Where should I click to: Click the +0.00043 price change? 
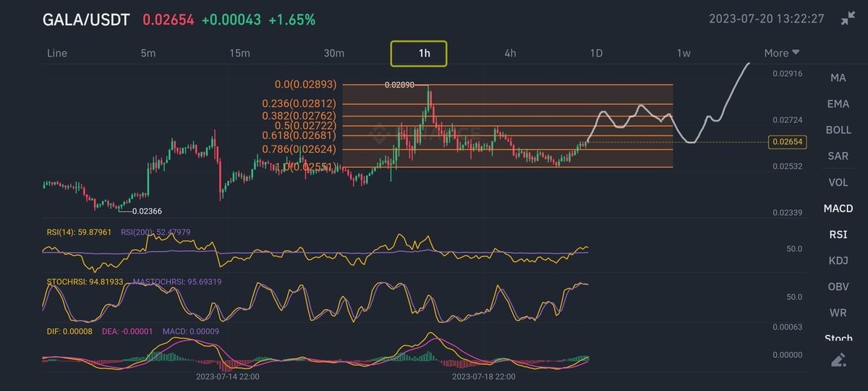click(231, 20)
